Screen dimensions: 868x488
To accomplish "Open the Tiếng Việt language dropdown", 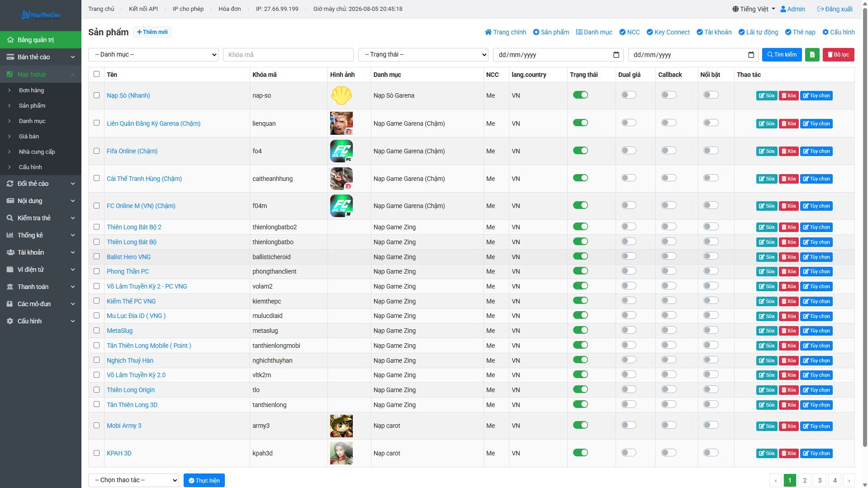I will tap(754, 9).
